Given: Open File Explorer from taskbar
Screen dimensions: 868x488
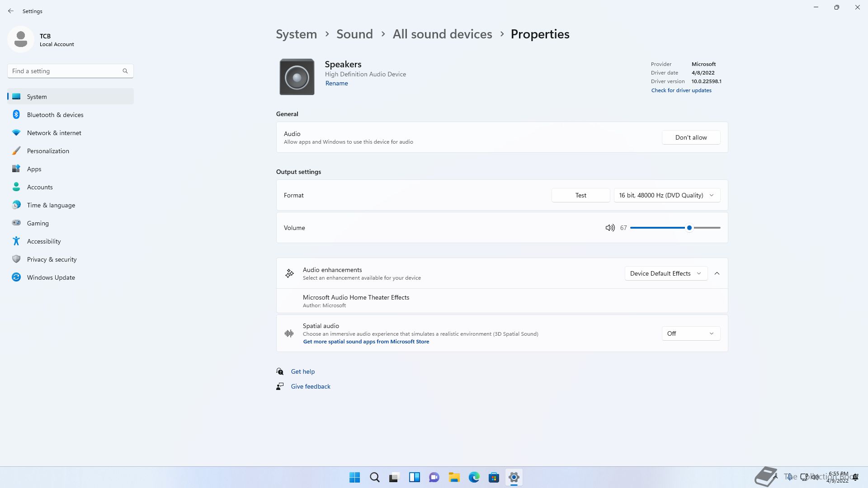Looking at the screenshot, I should point(454,477).
